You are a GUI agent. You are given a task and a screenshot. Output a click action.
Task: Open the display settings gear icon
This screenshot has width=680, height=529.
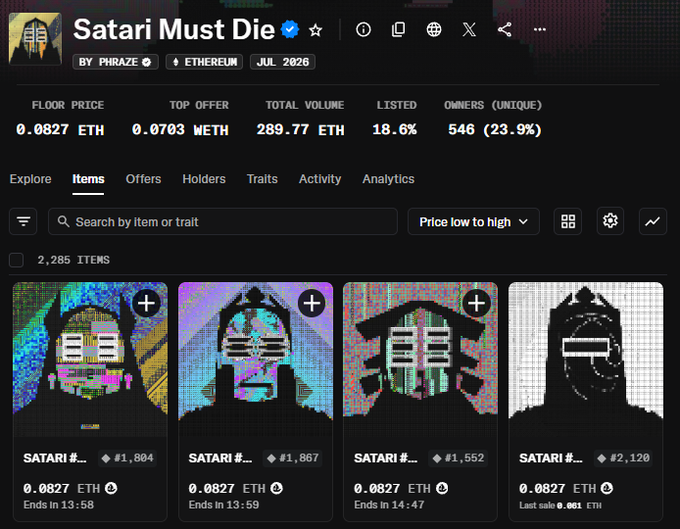point(610,222)
